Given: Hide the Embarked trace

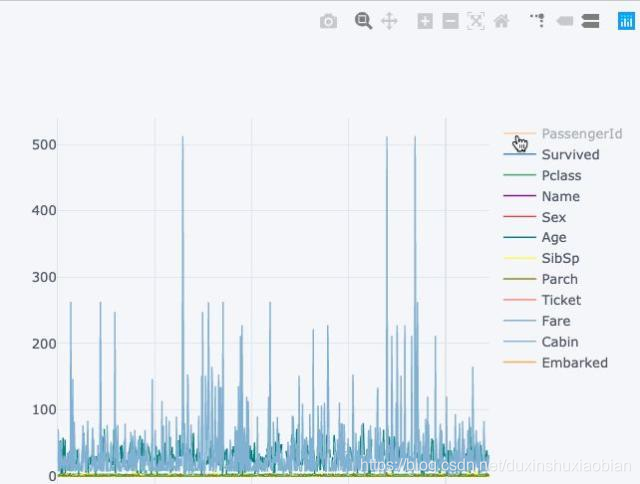Looking at the screenshot, I should pyautogui.click(x=556, y=362).
